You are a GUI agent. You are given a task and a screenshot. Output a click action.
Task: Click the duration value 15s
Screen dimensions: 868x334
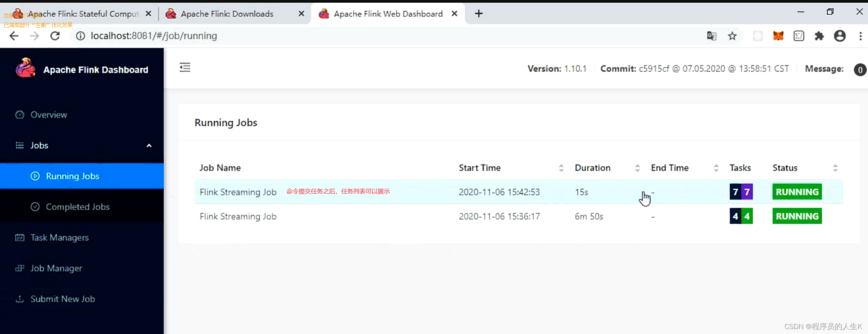point(581,192)
